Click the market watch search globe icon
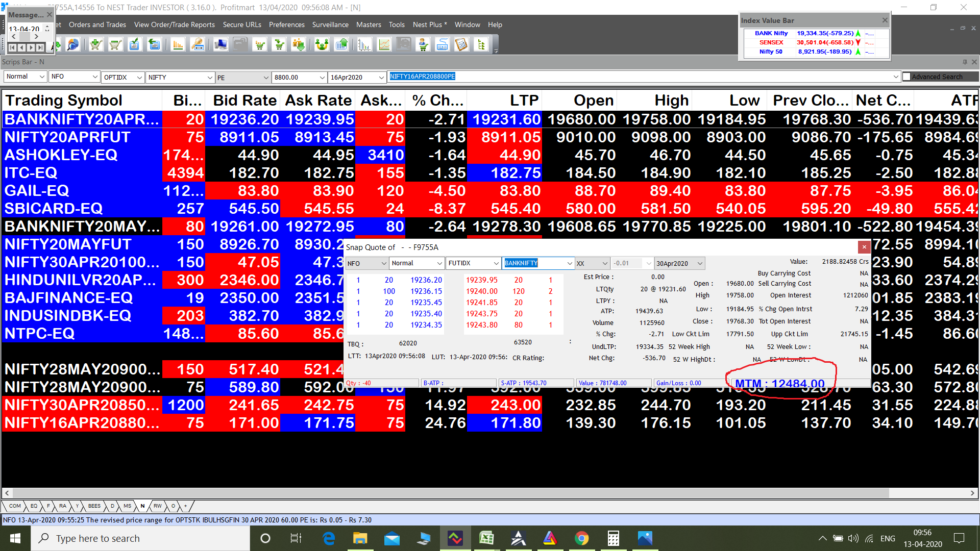Image resolution: width=980 pixels, height=551 pixels. pyautogui.click(x=73, y=45)
